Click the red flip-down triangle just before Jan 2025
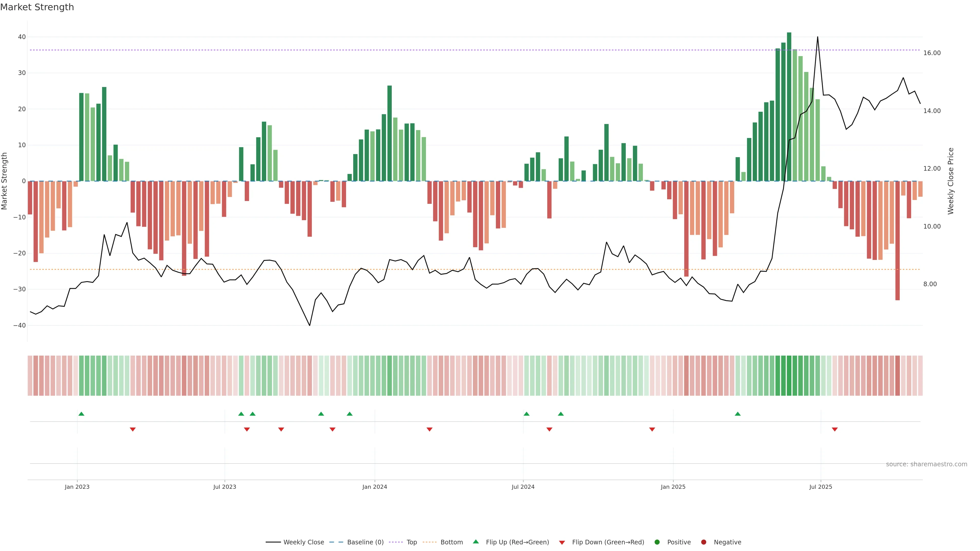 point(652,429)
